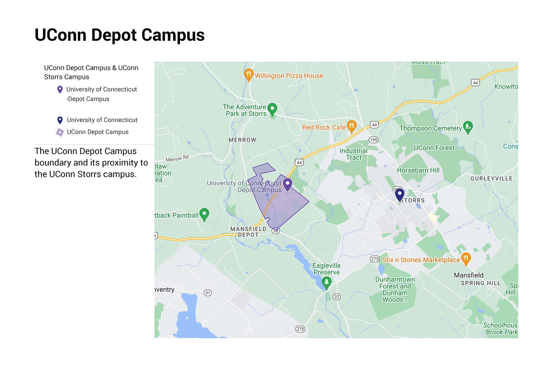
Task: Click the purple pin in legend for Depot Campus
Action: coord(60,89)
